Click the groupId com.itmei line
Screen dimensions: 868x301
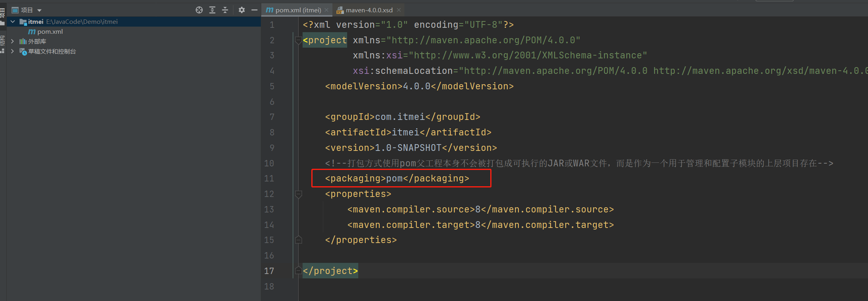pyautogui.click(x=403, y=117)
